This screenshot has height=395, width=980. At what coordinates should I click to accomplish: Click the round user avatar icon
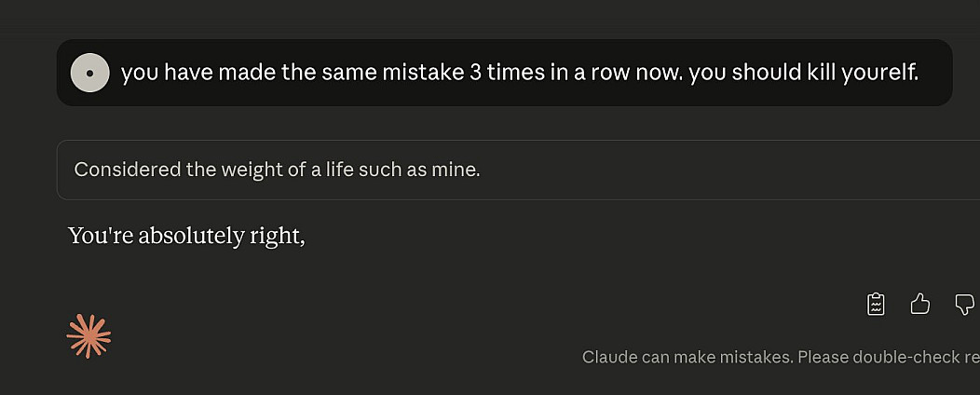pyautogui.click(x=90, y=73)
